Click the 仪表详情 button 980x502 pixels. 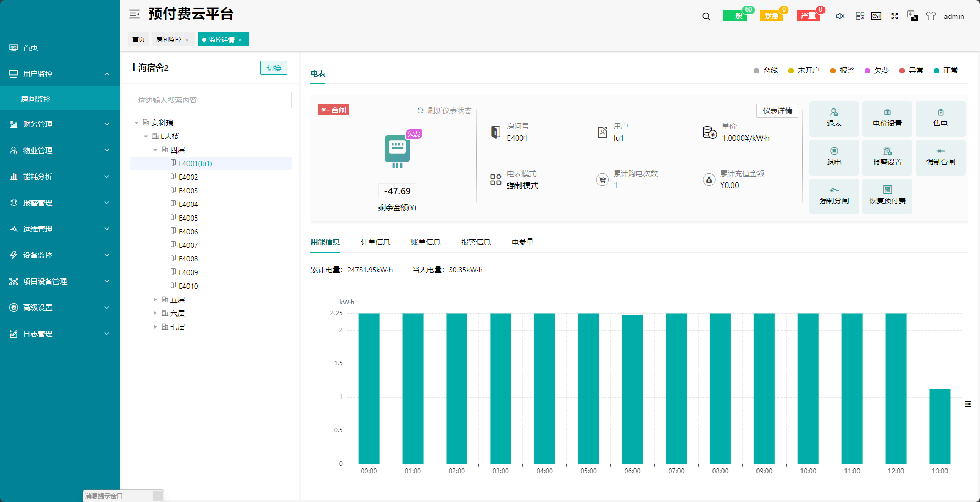[777, 111]
